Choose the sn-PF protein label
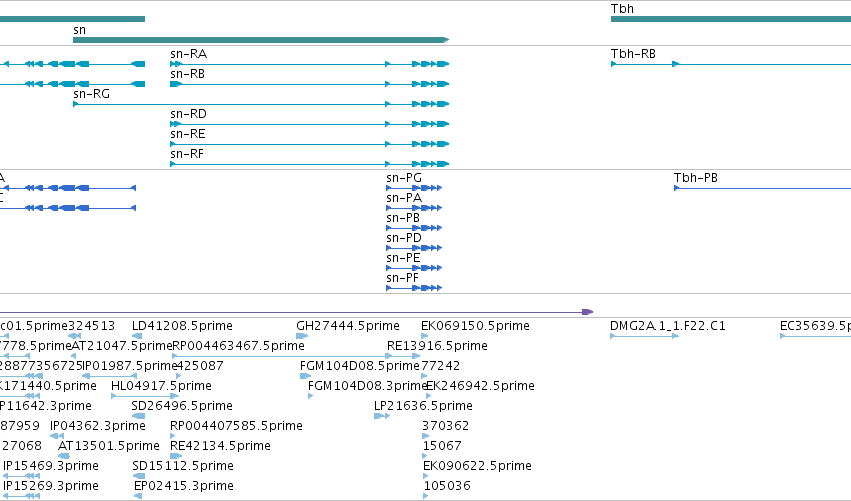The width and height of the screenshot is (851, 501). pos(403,278)
